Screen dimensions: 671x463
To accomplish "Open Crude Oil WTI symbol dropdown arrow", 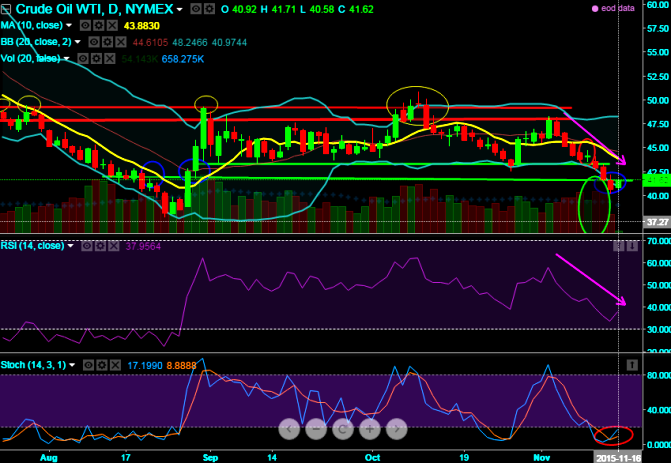I will pos(180,9).
